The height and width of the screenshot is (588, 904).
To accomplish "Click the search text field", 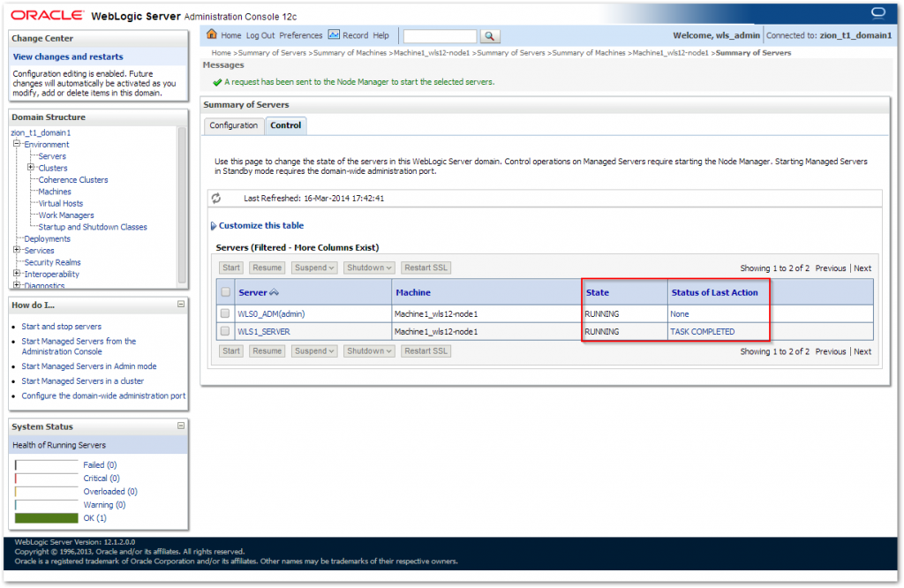I will 440,36.
